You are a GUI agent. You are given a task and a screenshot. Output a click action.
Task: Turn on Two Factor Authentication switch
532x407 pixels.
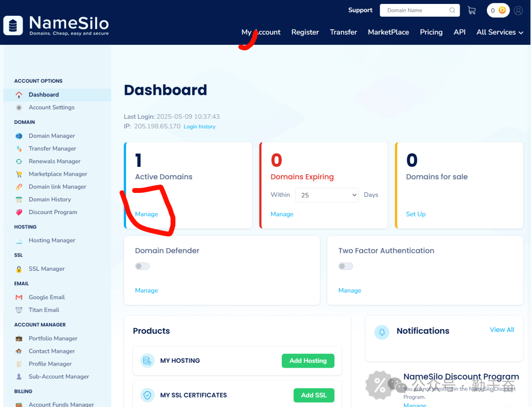346,266
